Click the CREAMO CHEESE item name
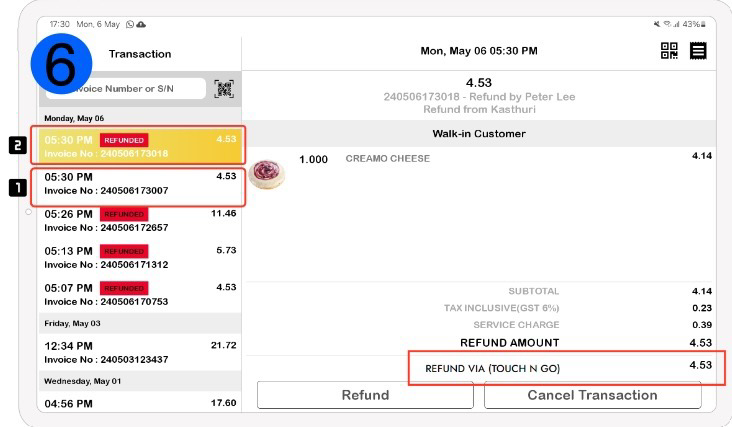This screenshot has width=732, height=427. coord(387,159)
